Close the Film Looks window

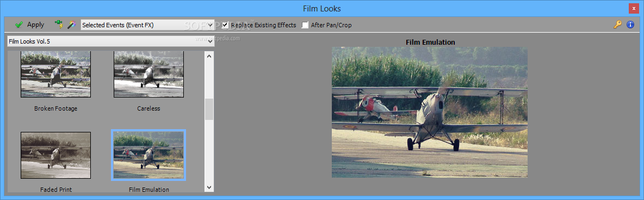(634, 8)
